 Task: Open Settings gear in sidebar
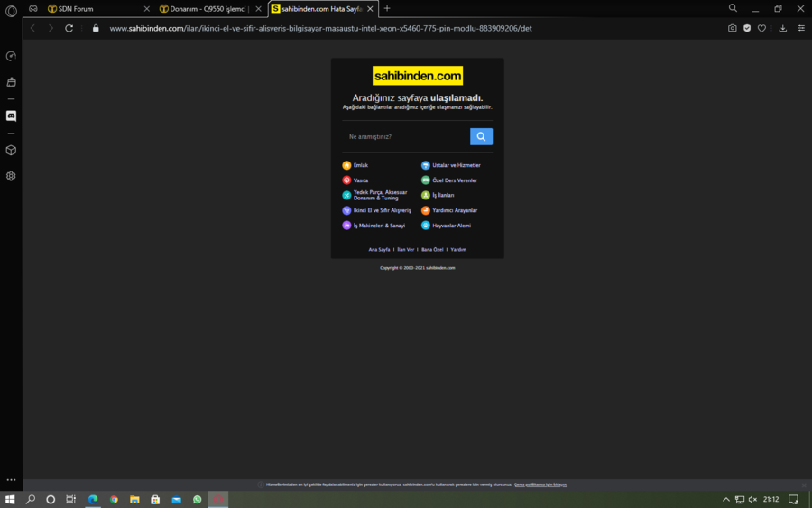[x=11, y=176]
